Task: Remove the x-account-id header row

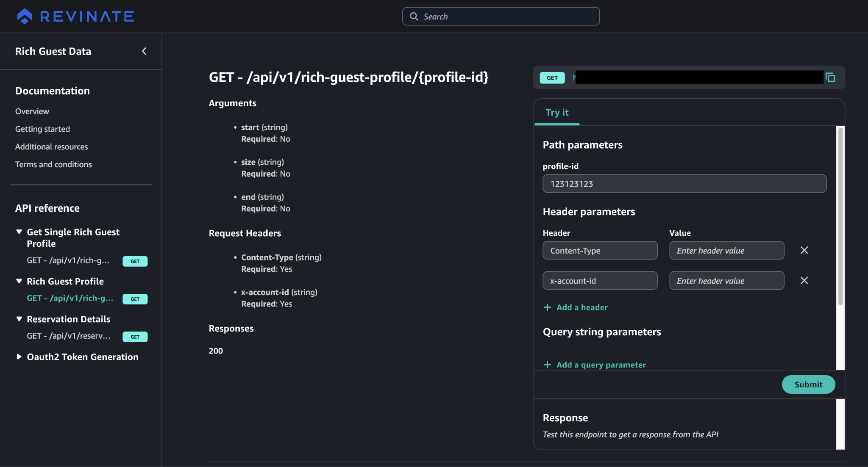Action: click(x=804, y=280)
